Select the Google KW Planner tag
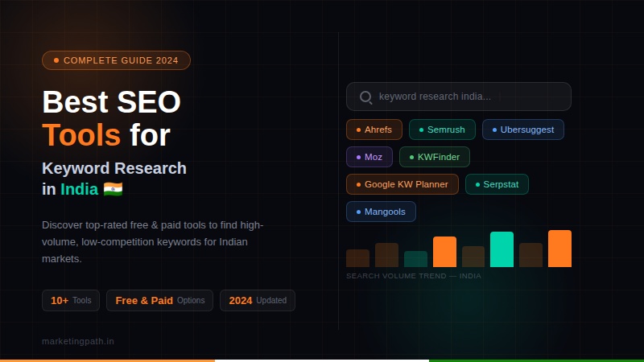 tap(402, 184)
